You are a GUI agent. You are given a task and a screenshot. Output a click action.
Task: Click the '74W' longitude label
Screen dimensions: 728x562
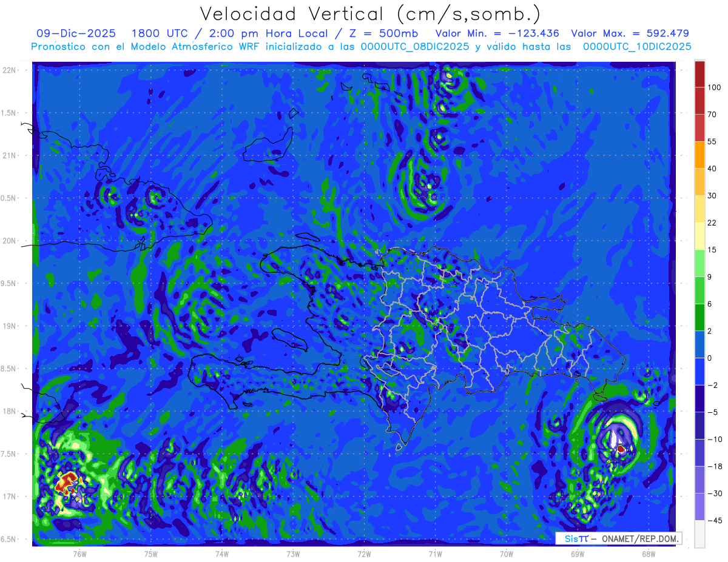coord(222,554)
